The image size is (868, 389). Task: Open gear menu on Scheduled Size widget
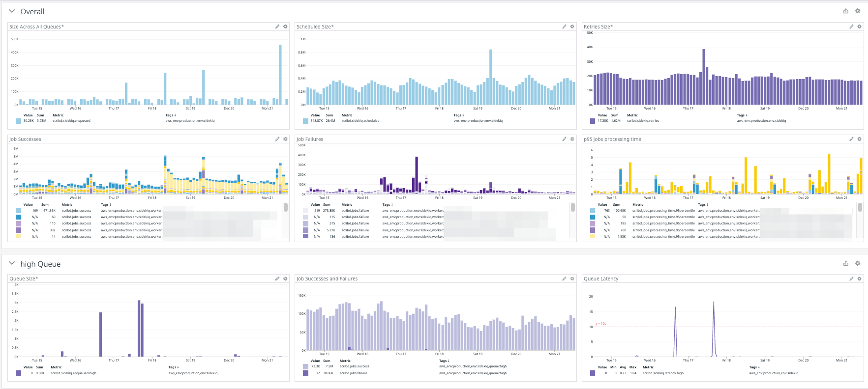(572, 27)
